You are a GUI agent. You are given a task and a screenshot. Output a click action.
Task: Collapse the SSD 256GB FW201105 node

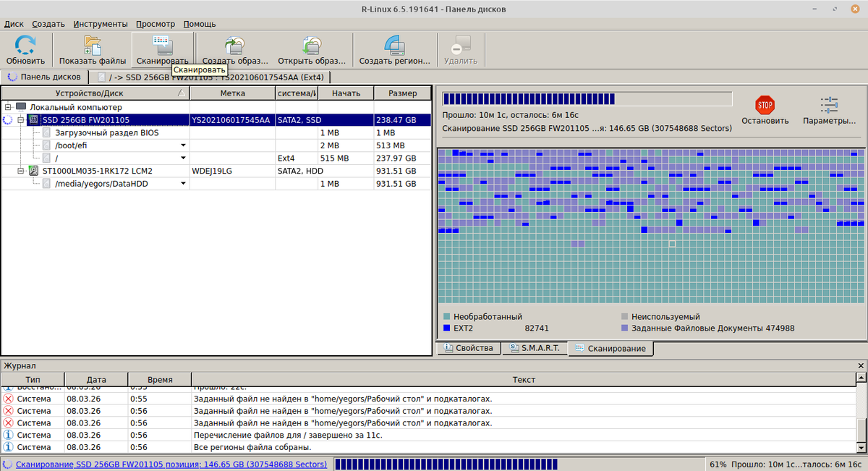[21, 120]
